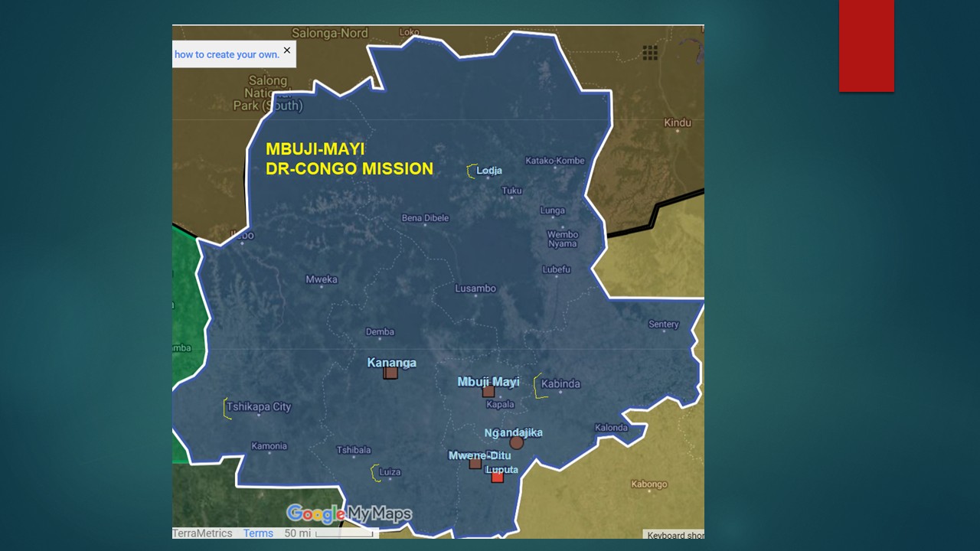Select the Mbuji Mayi square marker
This screenshot has height=551, width=980.
[488, 392]
